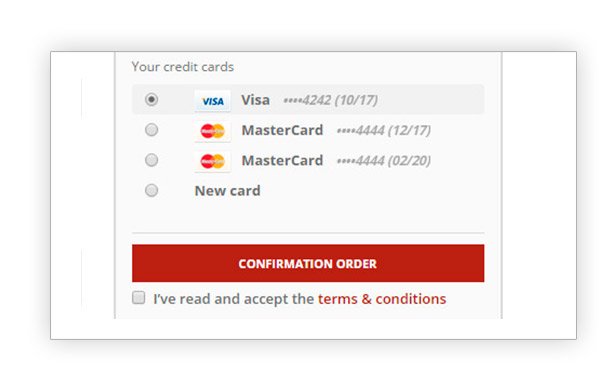Click MasterCard logo on the 12/17 card row
The width and height of the screenshot is (600, 390).
(x=212, y=131)
